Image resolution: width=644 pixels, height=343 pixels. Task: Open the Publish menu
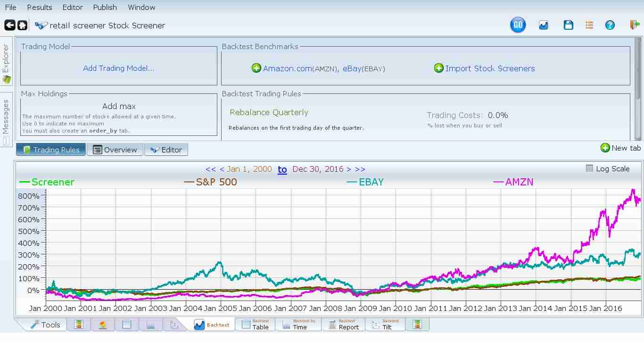tap(105, 7)
